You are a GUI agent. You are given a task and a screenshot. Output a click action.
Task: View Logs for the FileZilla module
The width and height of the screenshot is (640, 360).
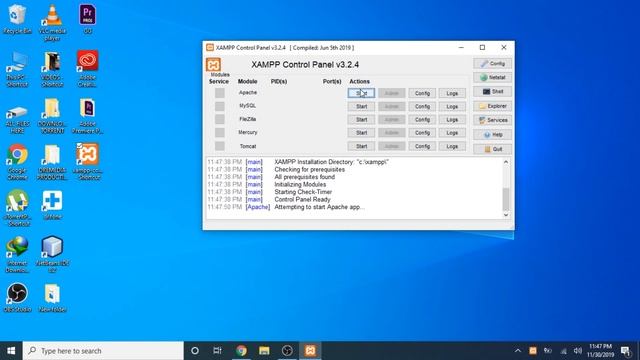click(452, 120)
